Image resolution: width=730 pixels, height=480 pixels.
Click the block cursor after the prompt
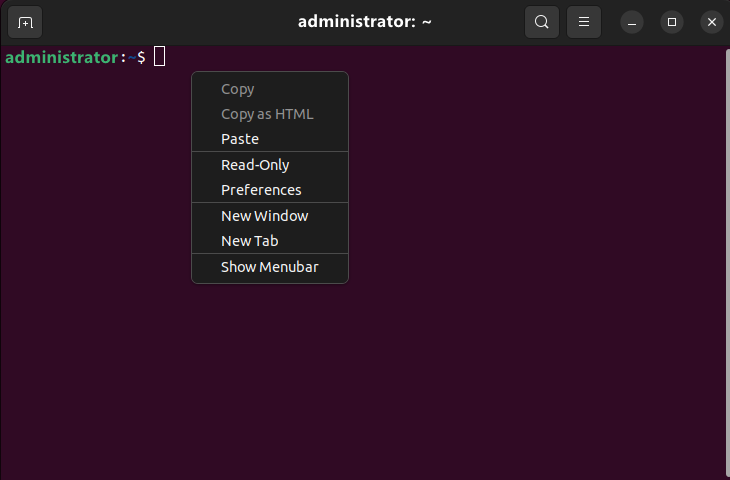(159, 57)
